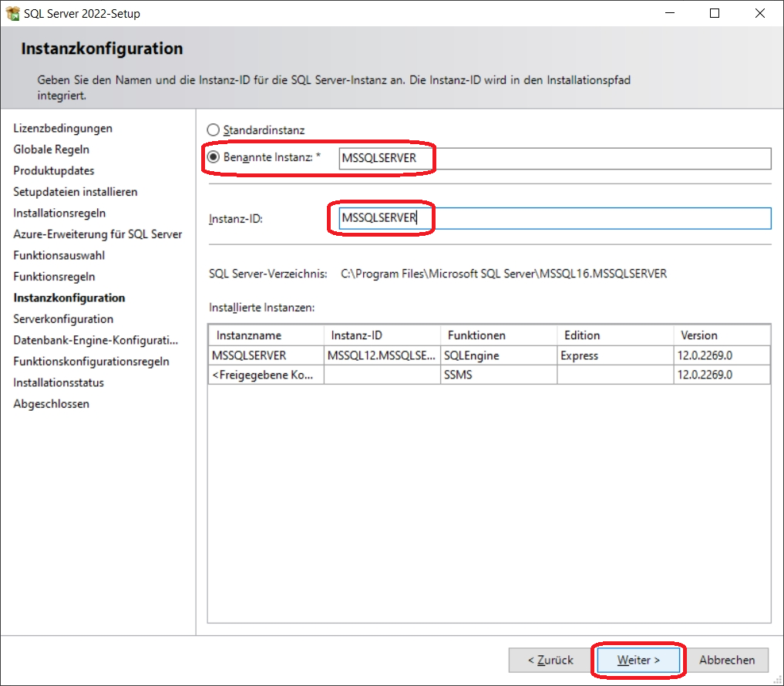Select the MSSQLSERVER cell in Instanzname column
The width and height of the screenshot is (784, 686).
(266, 355)
